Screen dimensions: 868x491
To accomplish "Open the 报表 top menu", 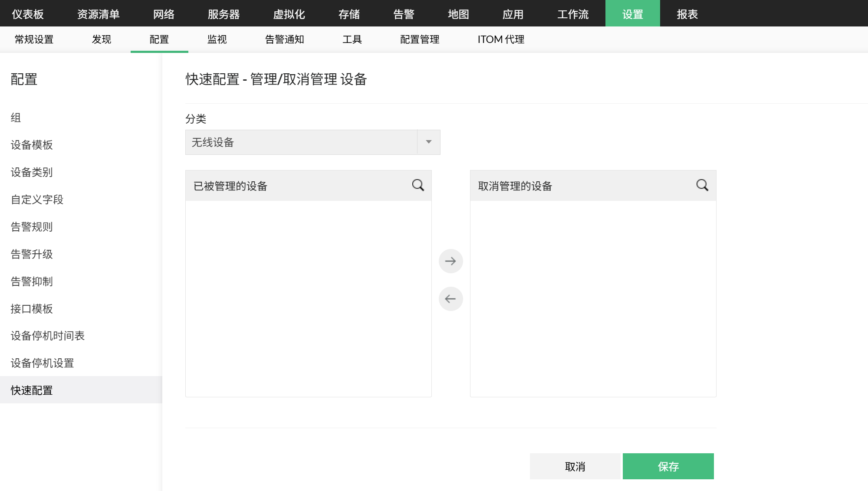I will pyautogui.click(x=687, y=14).
